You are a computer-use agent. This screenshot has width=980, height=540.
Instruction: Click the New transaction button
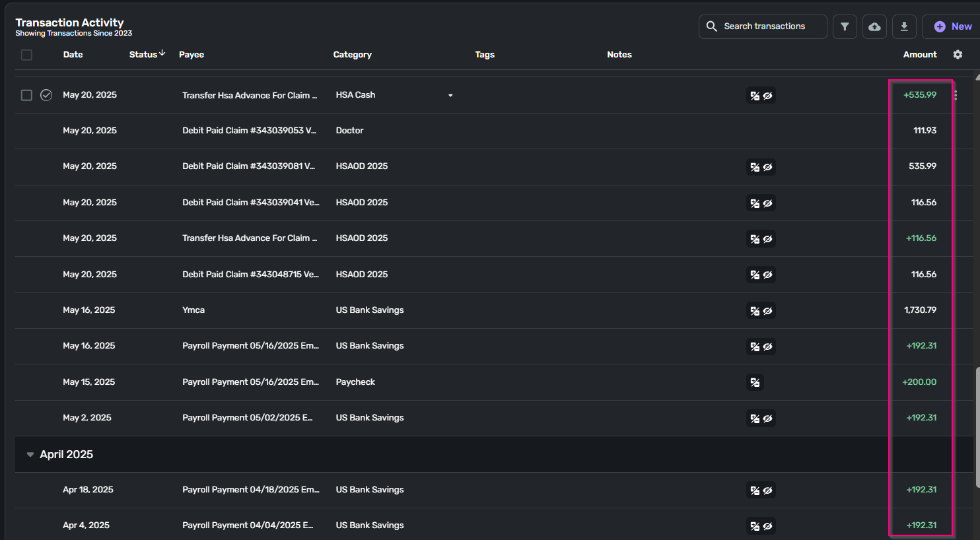[952, 26]
